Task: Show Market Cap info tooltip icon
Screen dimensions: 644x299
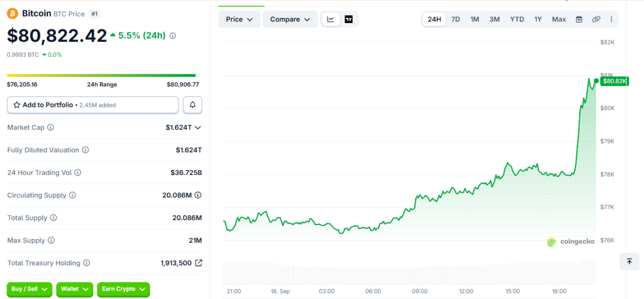Action: tap(51, 128)
